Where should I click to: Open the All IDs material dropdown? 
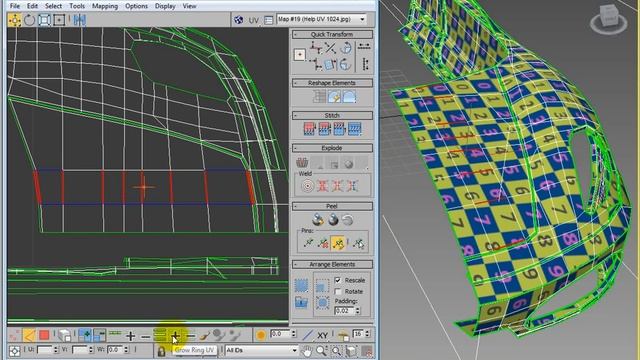point(262,350)
